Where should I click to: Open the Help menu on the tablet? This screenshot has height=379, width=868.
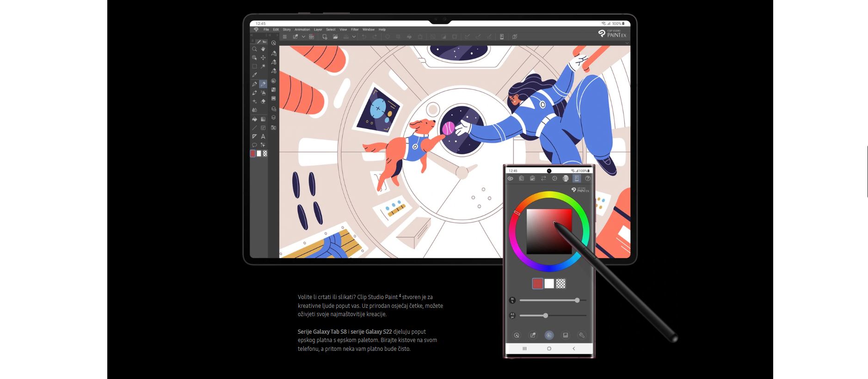click(382, 30)
